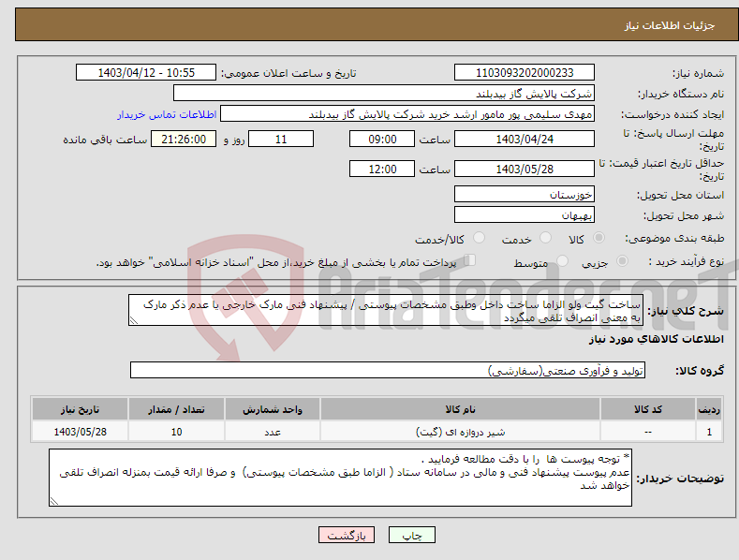
Task: Click the استان محل تحویل label
Action: [x=681, y=195]
